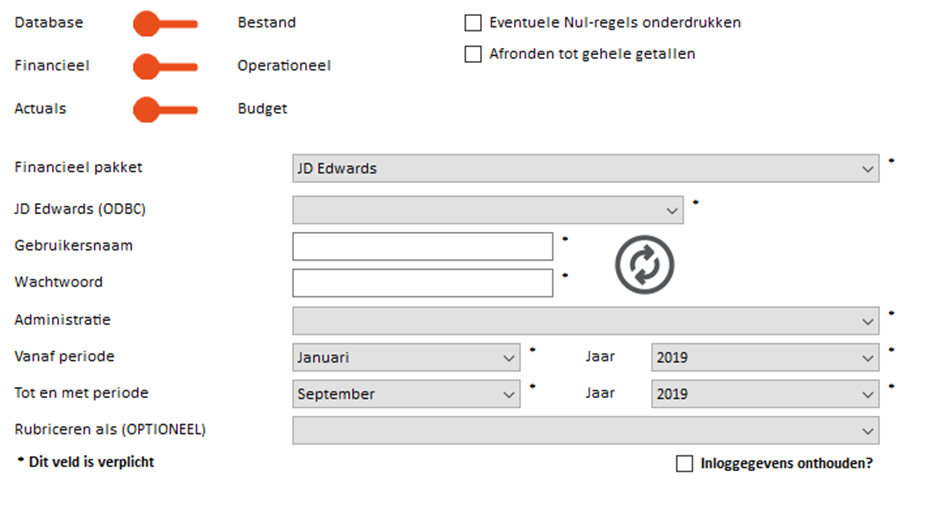Click the Budget label next to the switch
Image resolution: width=945 pixels, height=506 pixels.
(262, 109)
